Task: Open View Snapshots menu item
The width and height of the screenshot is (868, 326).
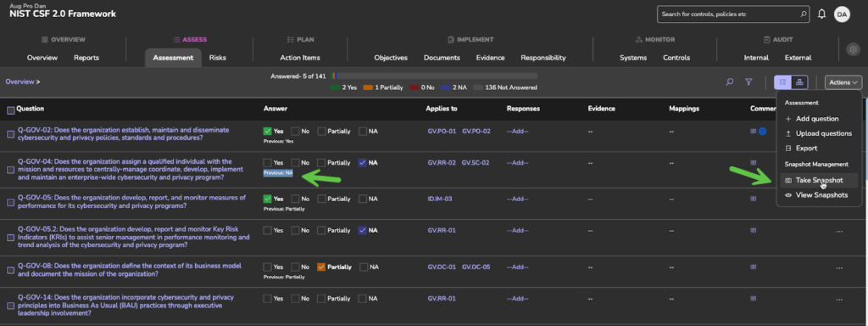Action: 816,195
